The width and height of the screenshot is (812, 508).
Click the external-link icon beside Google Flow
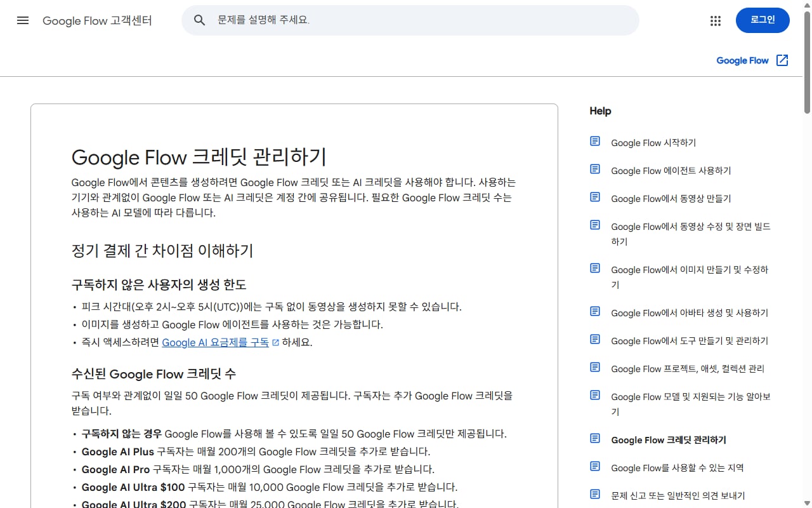782,60
